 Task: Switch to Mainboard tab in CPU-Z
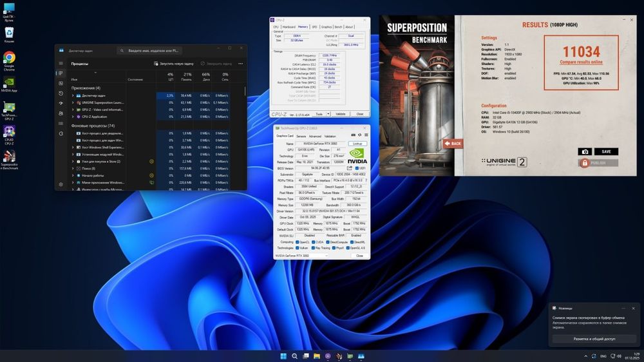(289, 26)
